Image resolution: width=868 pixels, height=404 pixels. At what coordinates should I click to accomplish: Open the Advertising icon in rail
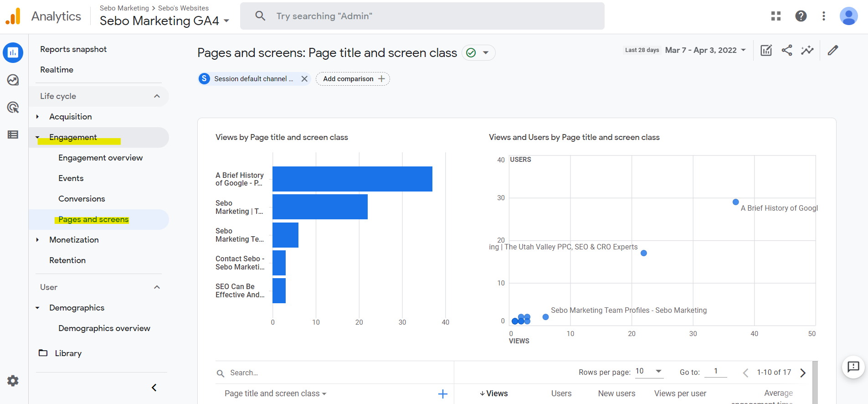[13, 108]
